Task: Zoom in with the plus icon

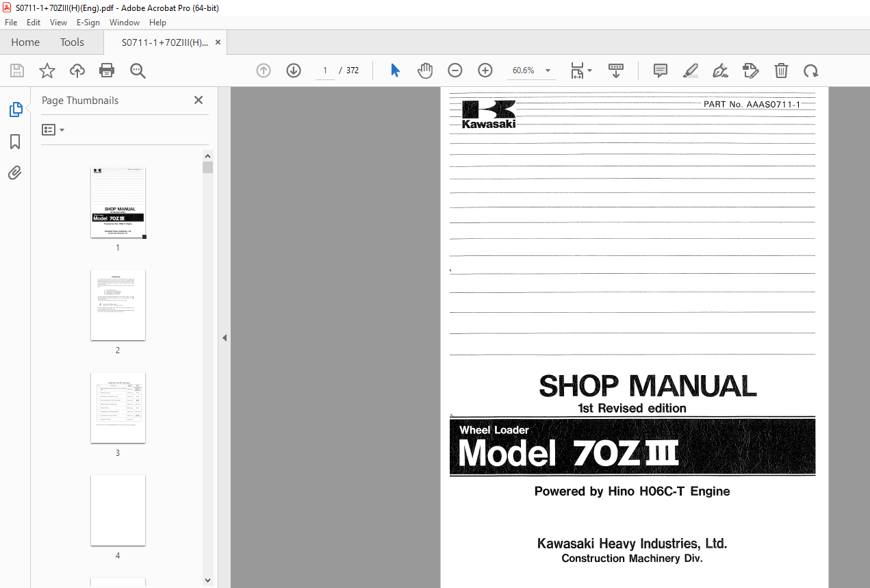Action: [x=485, y=71]
